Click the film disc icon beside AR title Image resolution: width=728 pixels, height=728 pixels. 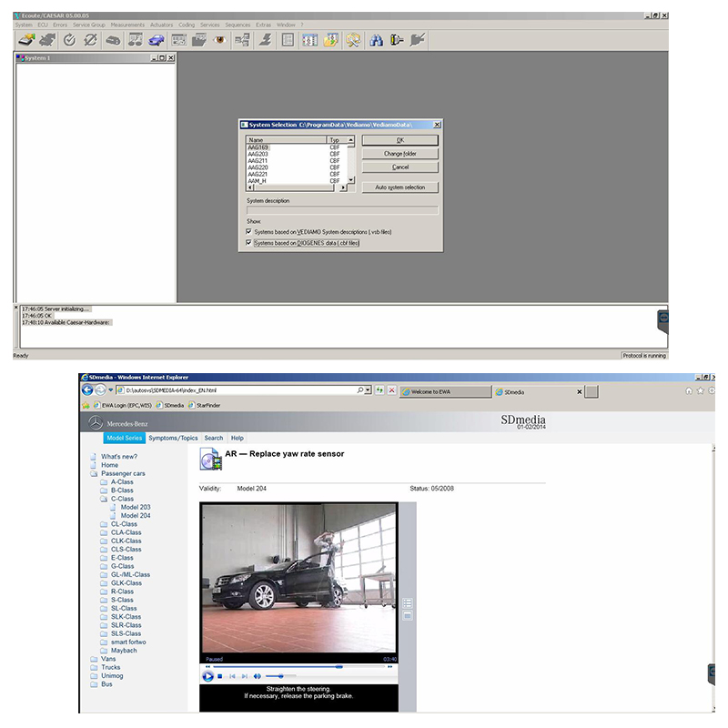click(x=210, y=460)
